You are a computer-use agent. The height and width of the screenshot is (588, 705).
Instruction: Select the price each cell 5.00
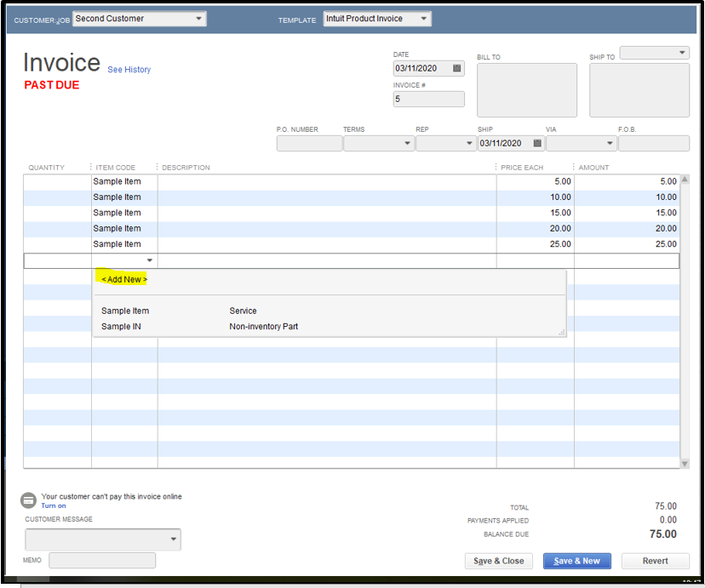coord(535,181)
